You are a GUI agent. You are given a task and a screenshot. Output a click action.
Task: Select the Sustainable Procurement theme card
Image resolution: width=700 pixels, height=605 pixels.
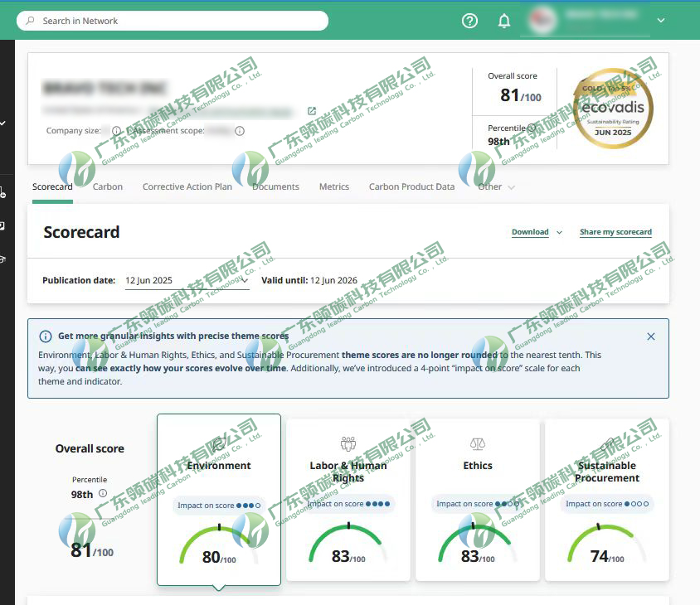click(x=607, y=499)
